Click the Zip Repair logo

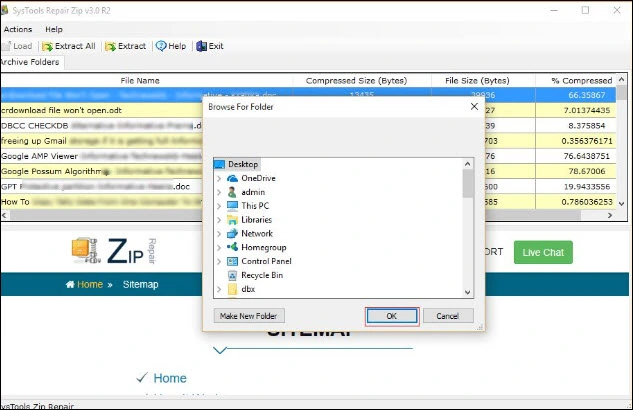[x=114, y=251]
